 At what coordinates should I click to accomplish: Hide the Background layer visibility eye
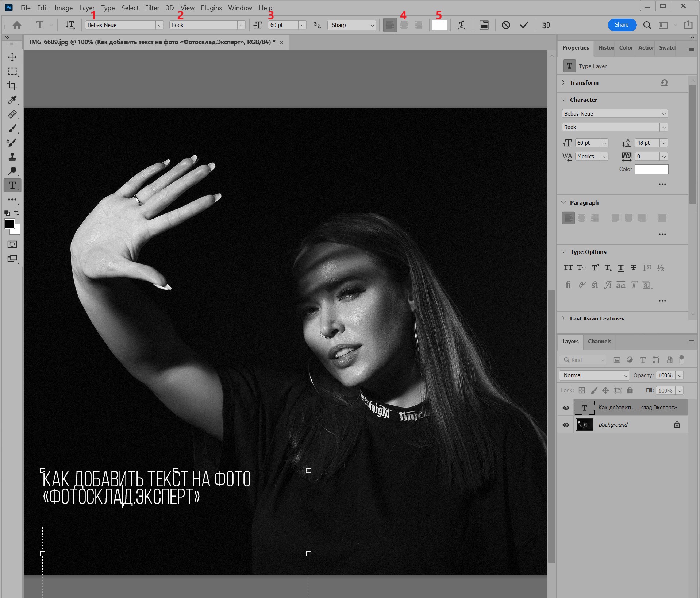pos(566,425)
